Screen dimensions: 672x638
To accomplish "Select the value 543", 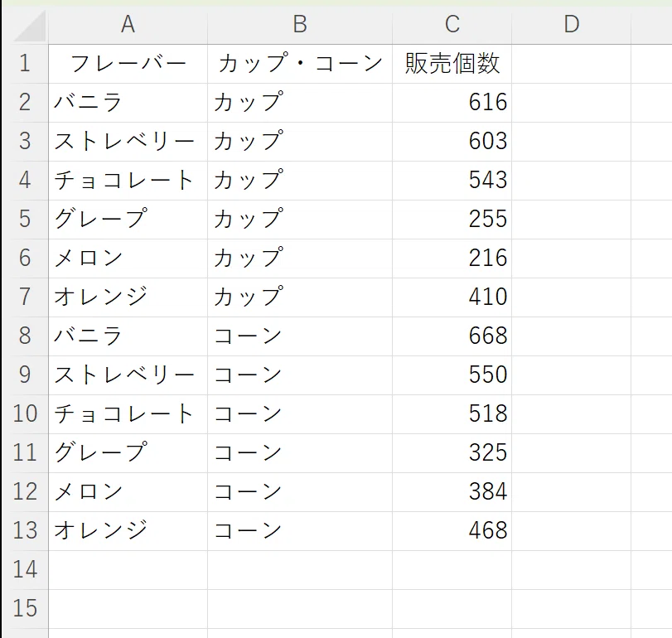I will tap(452, 181).
